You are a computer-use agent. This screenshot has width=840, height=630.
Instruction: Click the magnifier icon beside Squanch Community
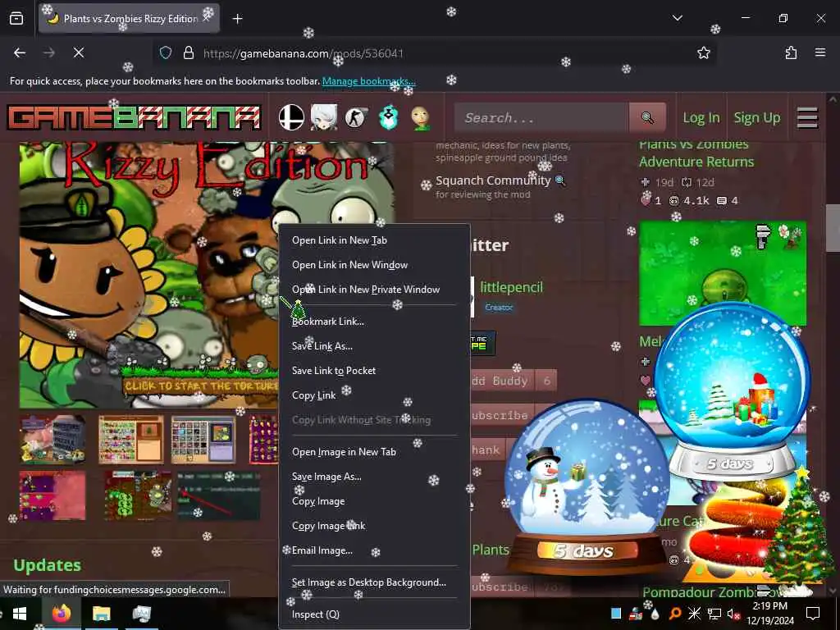(x=560, y=180)
